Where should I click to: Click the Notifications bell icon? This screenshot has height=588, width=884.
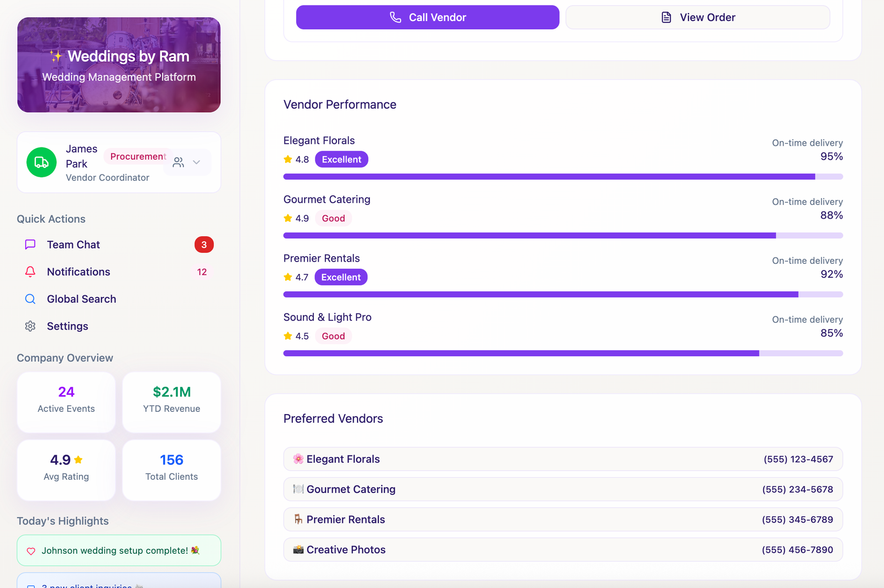[30, 272]
